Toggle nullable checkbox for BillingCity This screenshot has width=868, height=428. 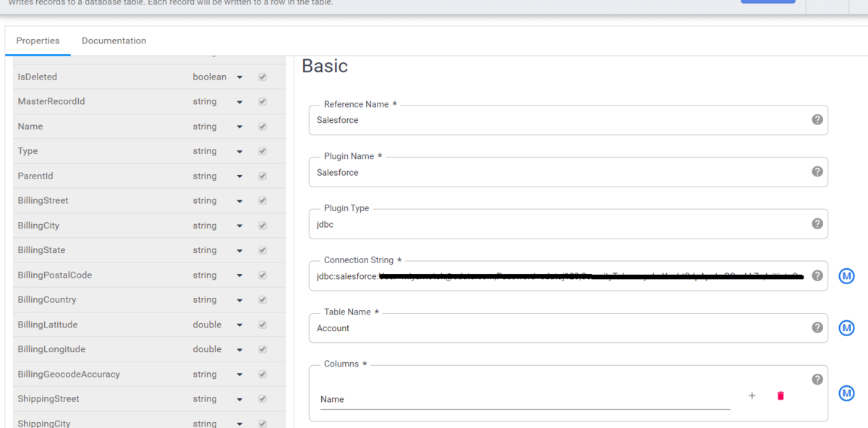click(263, 226)
